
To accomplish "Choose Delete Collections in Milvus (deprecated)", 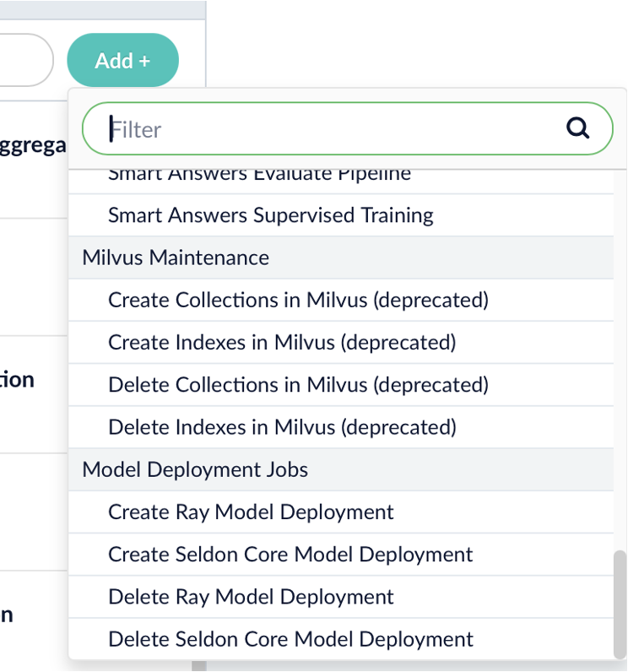I will click(298, 385).
